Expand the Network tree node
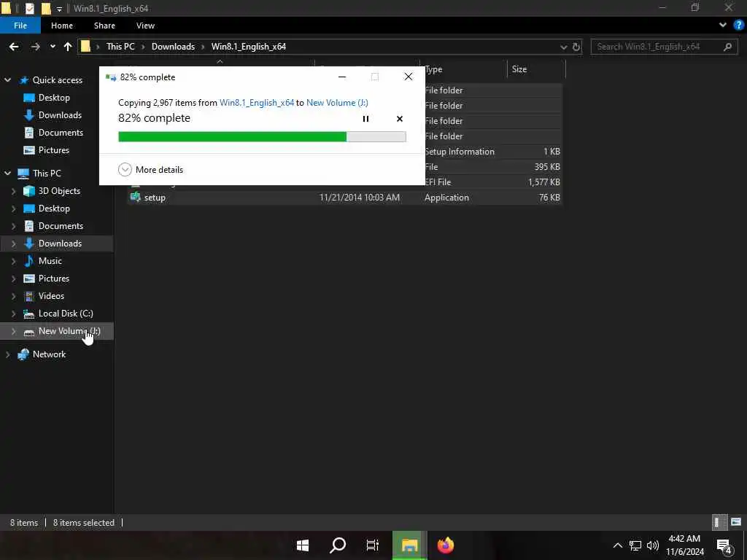Viewport: 747px width, 560px height. click(7, 354)
